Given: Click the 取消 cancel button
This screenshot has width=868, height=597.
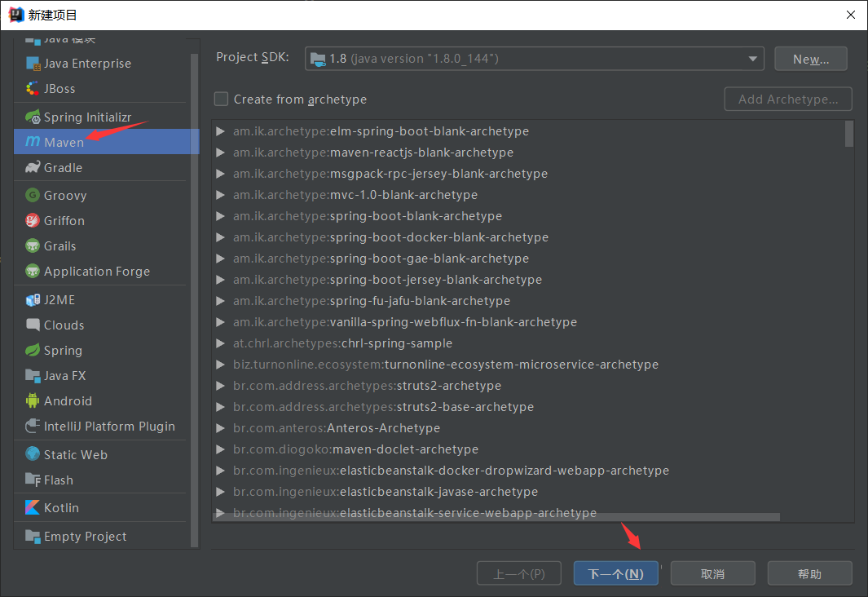Looking at the screenshot, I should click(x=712, y=573).
